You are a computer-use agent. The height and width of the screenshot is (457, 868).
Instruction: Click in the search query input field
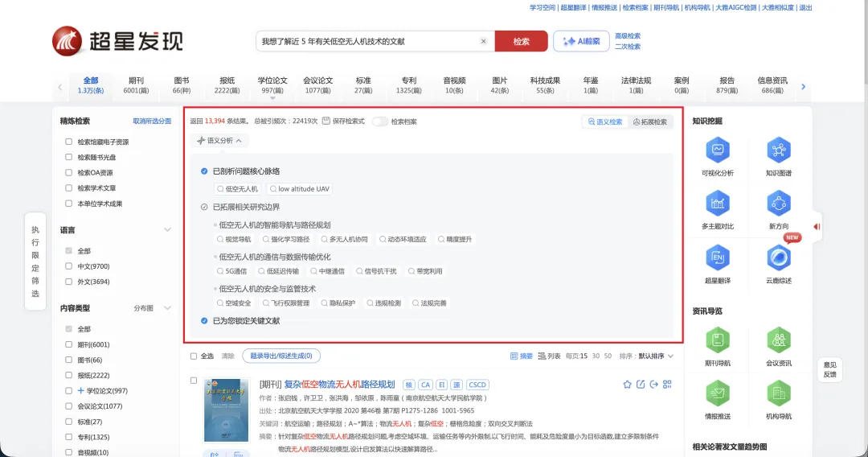[x=368, y=41]
